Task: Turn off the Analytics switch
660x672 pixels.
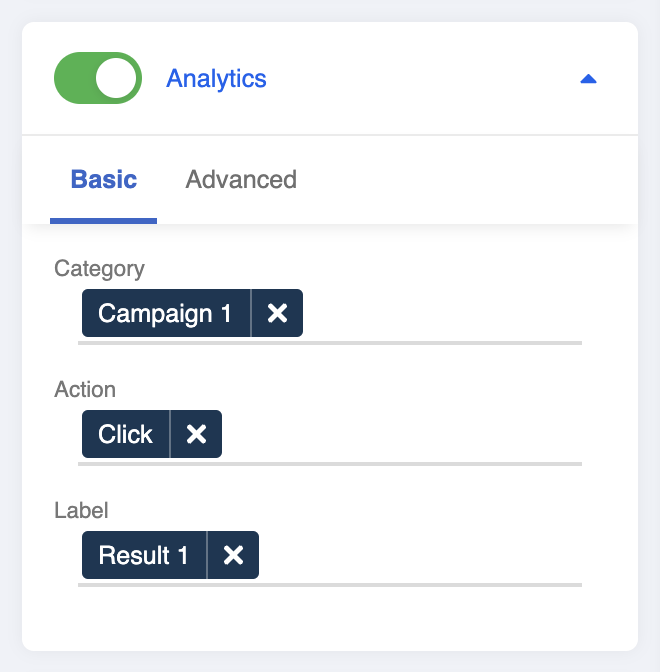Action: pyautogui.click(x=98, y=78)
